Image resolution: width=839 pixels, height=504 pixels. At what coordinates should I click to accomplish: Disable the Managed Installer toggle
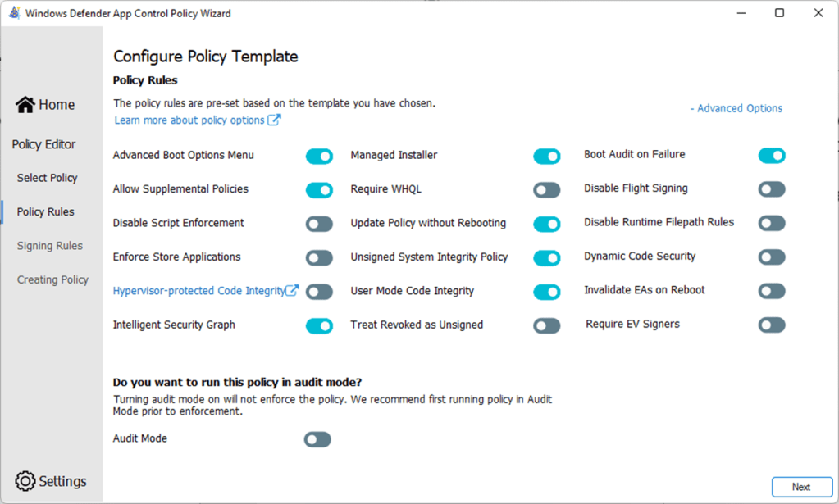click(x=546, y=156)
